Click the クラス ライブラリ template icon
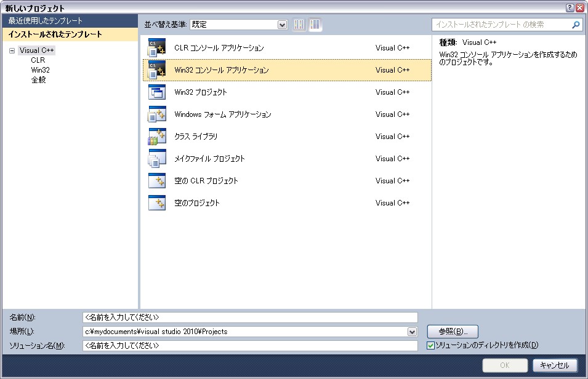The width and height of the screenshot is (588, 379). point(157,136)
